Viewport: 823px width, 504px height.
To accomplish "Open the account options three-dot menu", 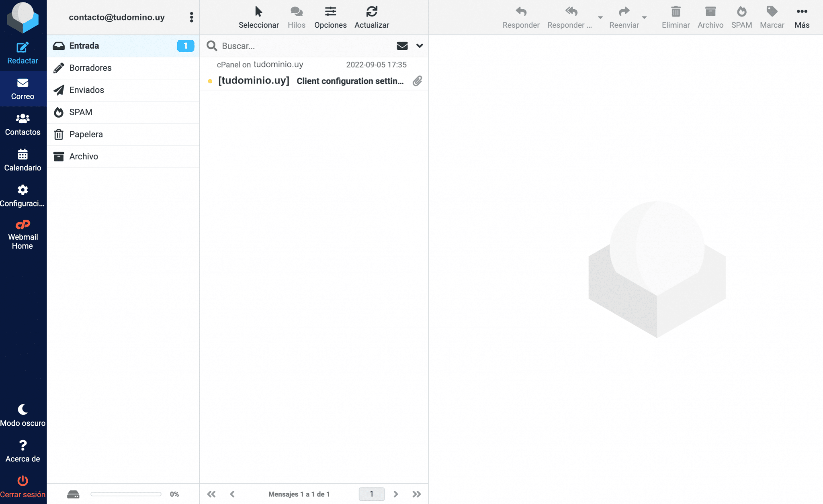I will 192,17.
